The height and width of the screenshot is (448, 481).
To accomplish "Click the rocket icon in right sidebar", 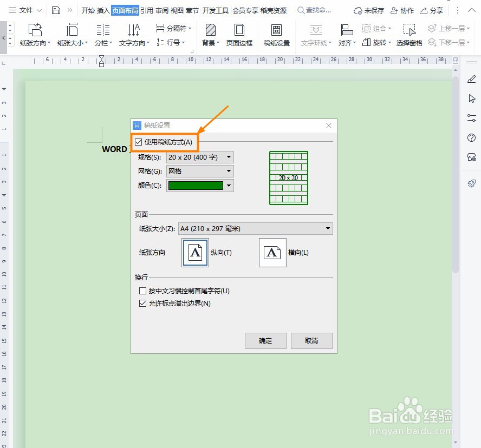I will [x=471, y=183].
